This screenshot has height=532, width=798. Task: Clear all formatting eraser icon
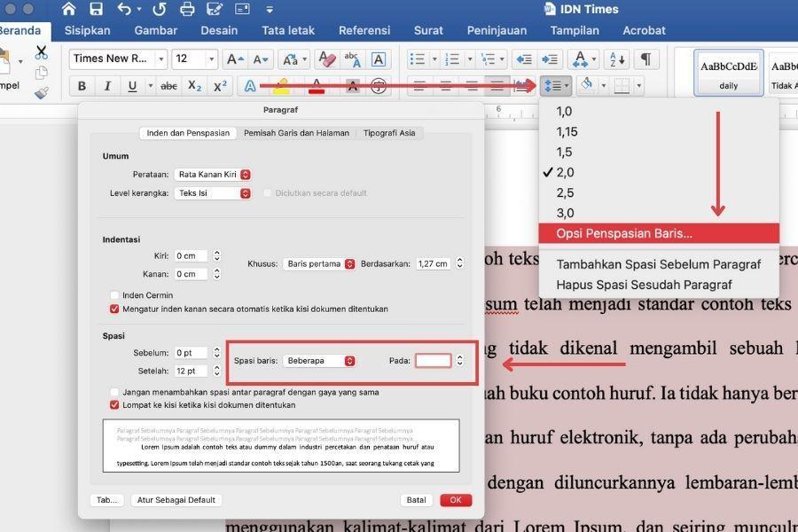click(326, 59)
